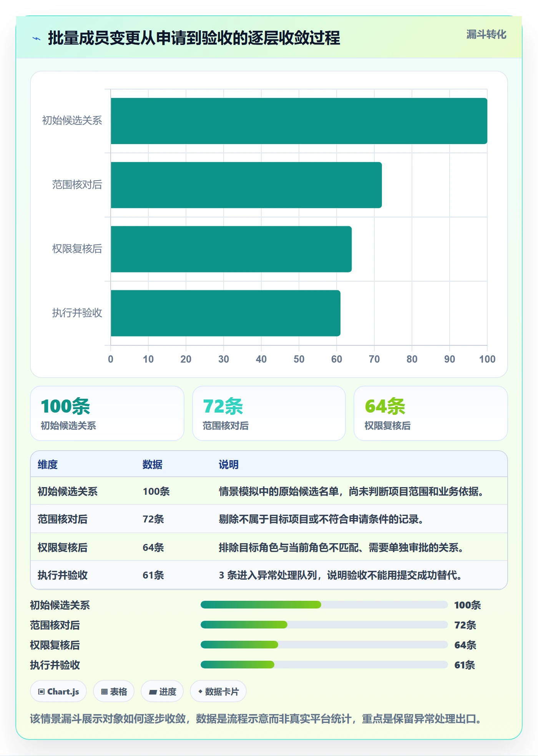Click the footer note starting 该情景漏斗展示
538x756 pixels.
[x=256, y=718]
